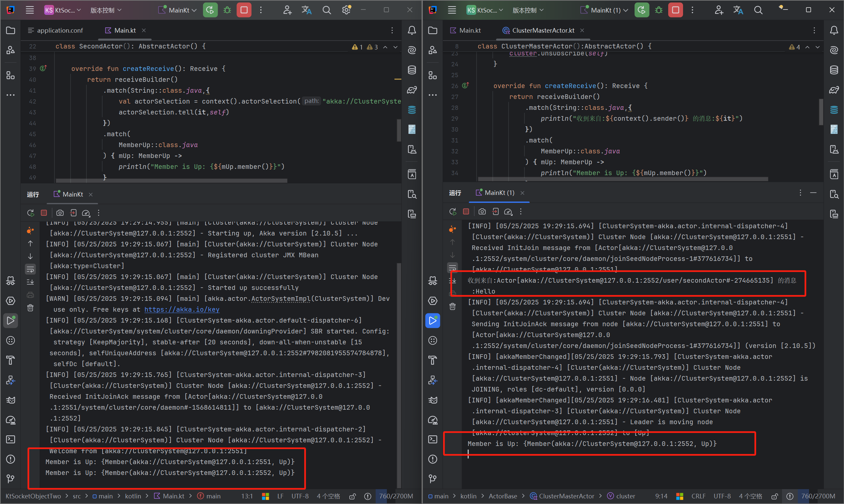Click KtSocketObjectTwo breadcrumb in left status bar

coord(33,496)
